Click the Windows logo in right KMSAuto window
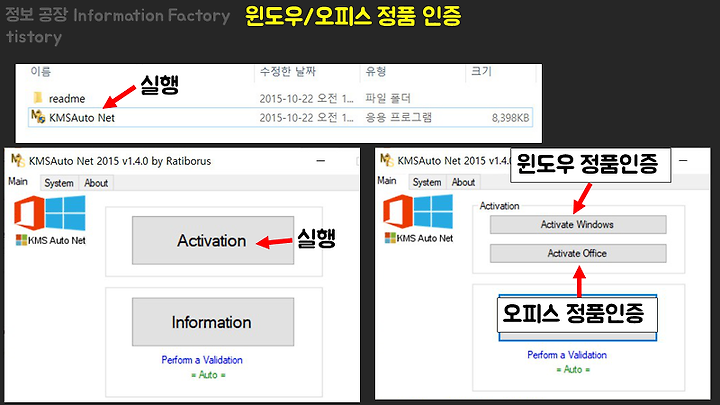The height and width of the screenshot is (405, 720). pyautogui.click(x=433, y=211)
